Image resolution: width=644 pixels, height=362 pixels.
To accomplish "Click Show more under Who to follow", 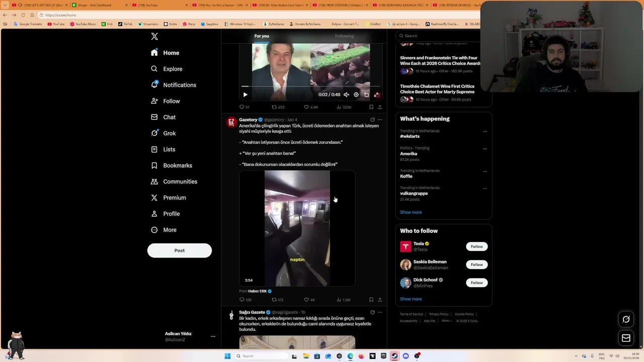I will pyautogui.click(x=411, y=299).
